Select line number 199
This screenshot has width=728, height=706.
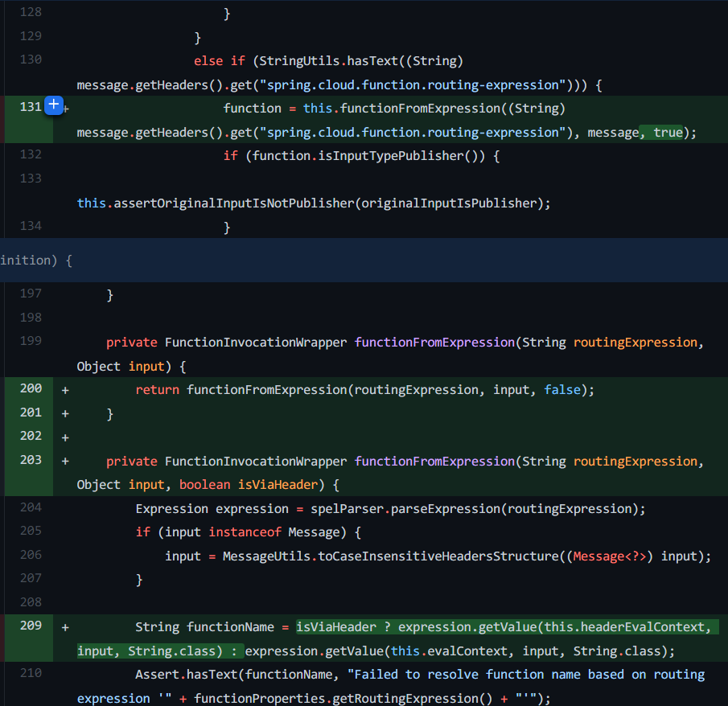tap(31, 341)
